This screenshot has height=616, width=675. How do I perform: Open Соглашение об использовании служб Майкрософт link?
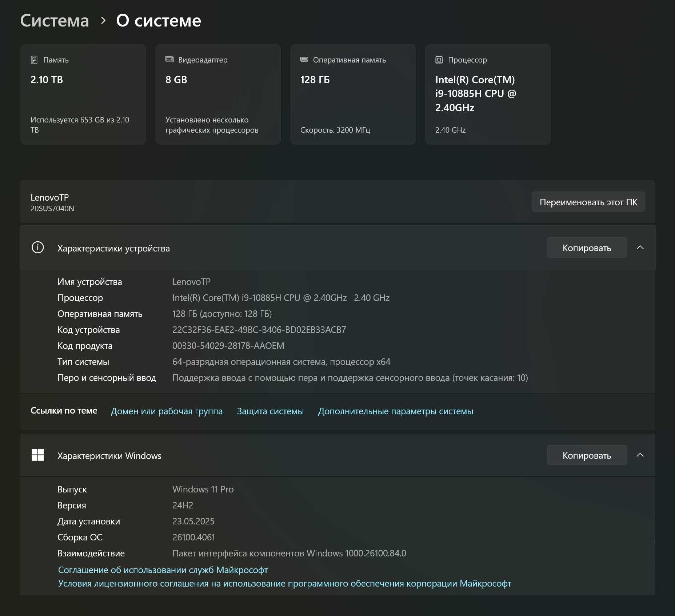tap(163, 570)
